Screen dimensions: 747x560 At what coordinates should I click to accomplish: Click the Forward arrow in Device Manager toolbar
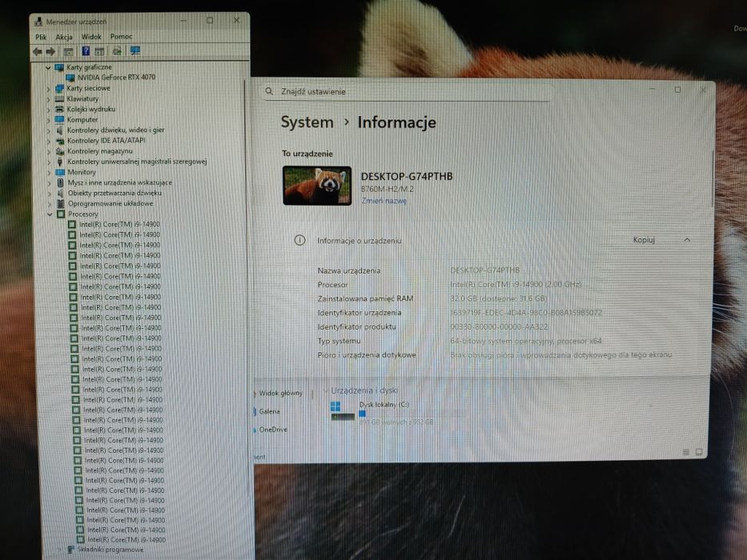[x=50, y=51]
